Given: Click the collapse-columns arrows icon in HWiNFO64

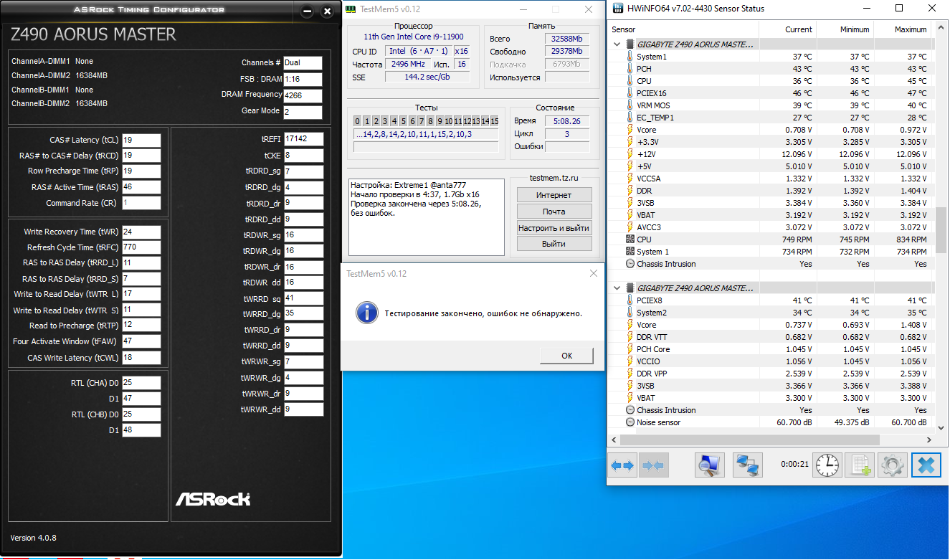Looking at the screenshot, I should (652, 465).
